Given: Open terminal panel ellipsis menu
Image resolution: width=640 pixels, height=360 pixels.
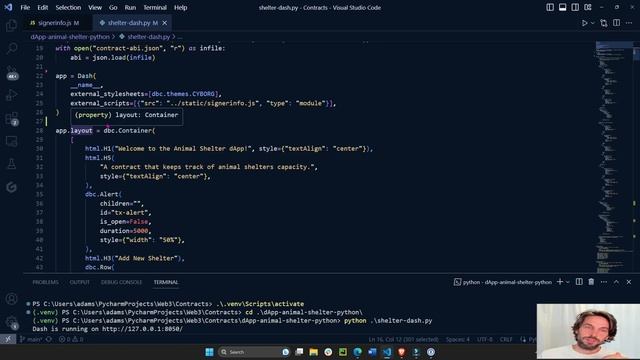Looking at the screenshot, I should [x=604, y=282].
